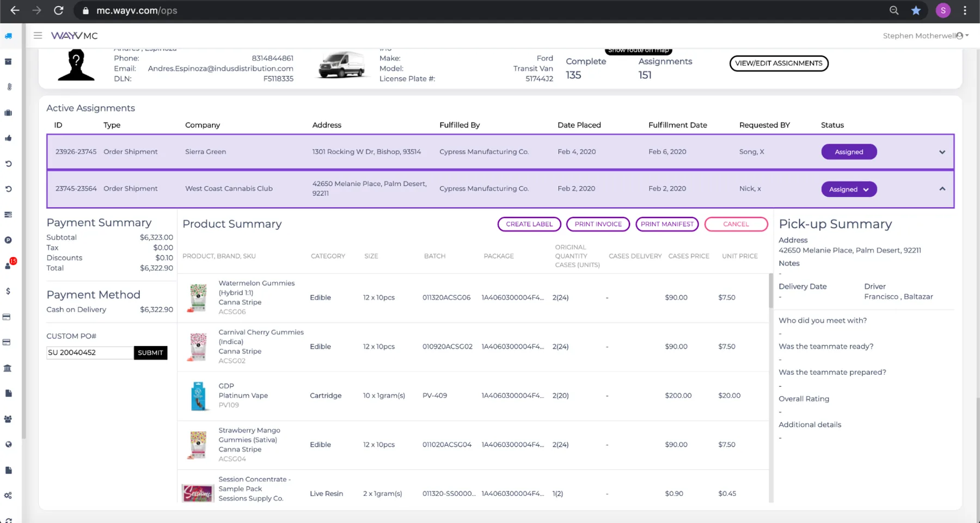Screen dimensions: 980x523
Task: Open the browser zoom magnifier icon
Action: pyautogui.click(x=894, y=10)
